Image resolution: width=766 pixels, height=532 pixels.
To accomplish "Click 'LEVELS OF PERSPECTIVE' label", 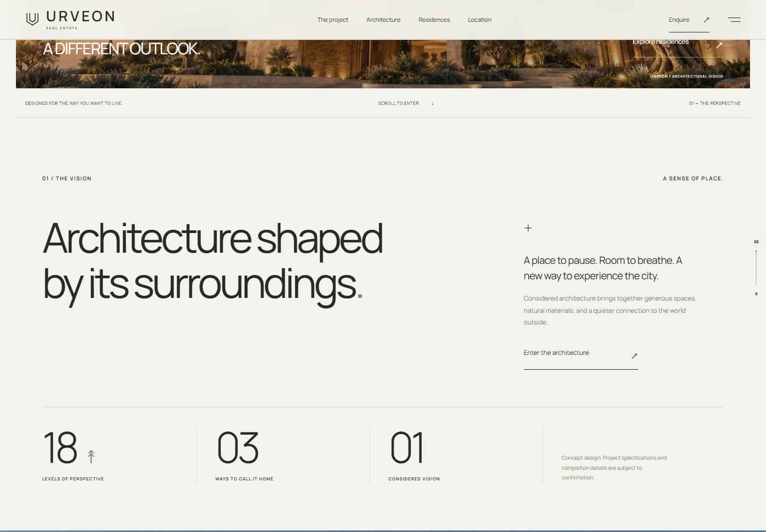I will tap(73, 479).
